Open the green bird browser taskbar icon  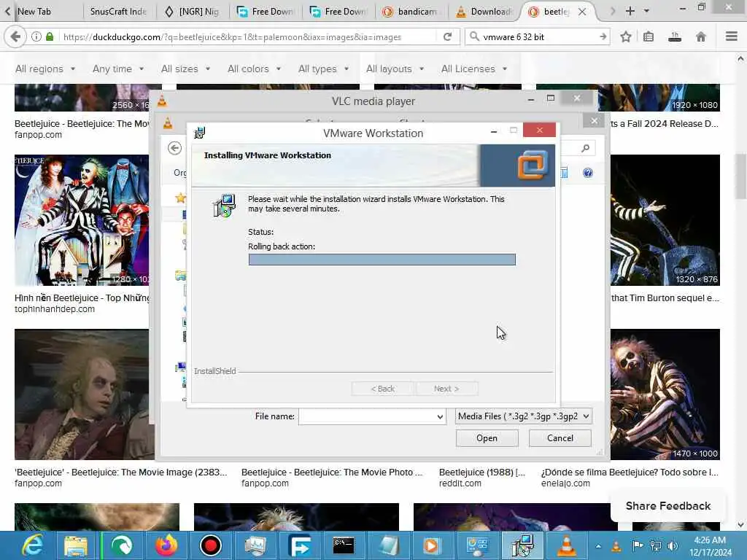[x=122, y=545]
